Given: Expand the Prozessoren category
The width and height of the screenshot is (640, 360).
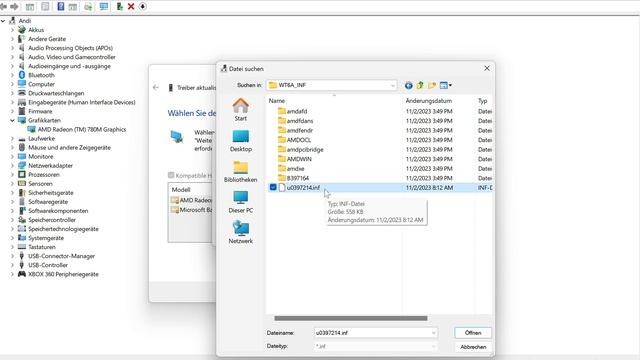Looking at the screenshot, I should (x=12, y=174).
